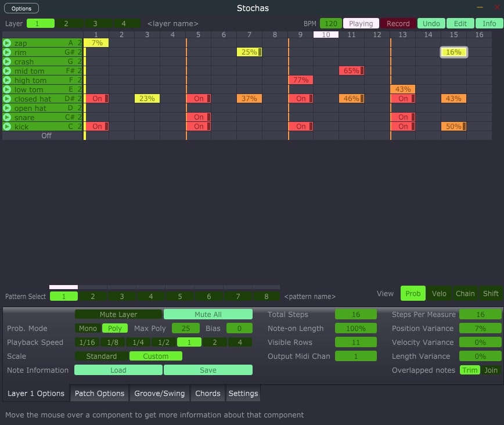Toggle Mute All

click(208, 314)
